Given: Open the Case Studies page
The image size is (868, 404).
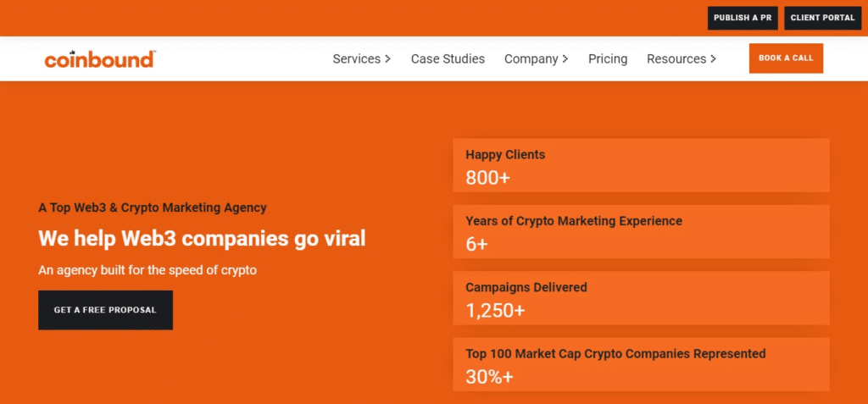Looking at the screenshot, I should (448, 59).
